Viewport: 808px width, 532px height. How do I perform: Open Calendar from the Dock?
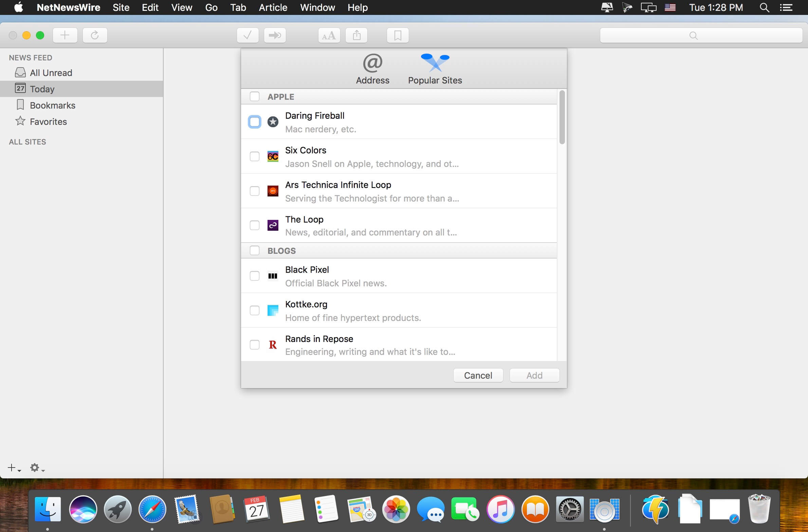[257, 509]
